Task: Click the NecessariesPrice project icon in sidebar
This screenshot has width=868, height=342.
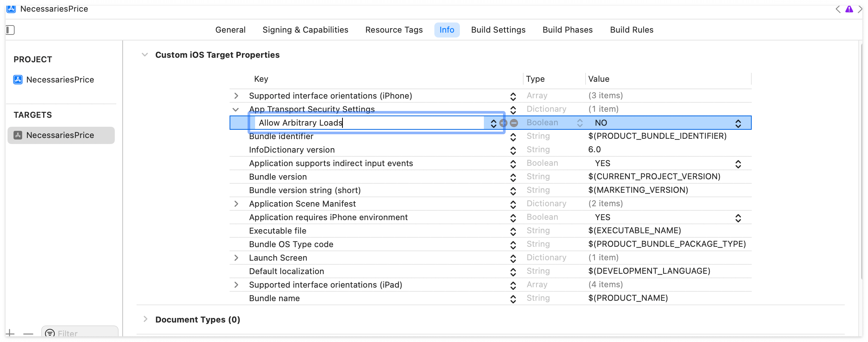Action: point(18,79)
